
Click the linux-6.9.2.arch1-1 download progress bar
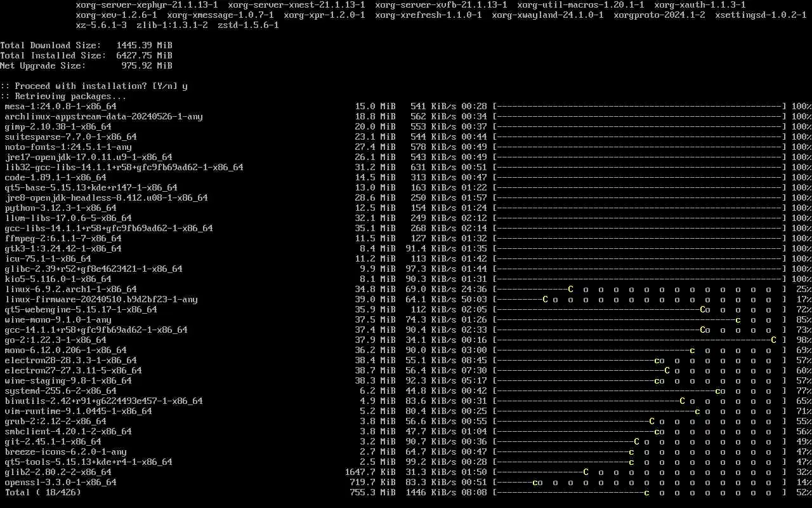click(639, 290)
